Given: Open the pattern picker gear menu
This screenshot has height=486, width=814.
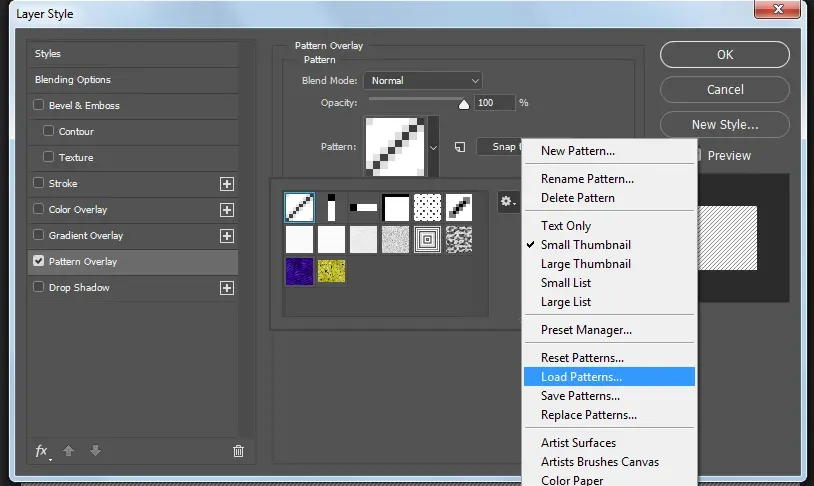Looking at the screenshot, I should pyautogui.click(x=508, y=201).
